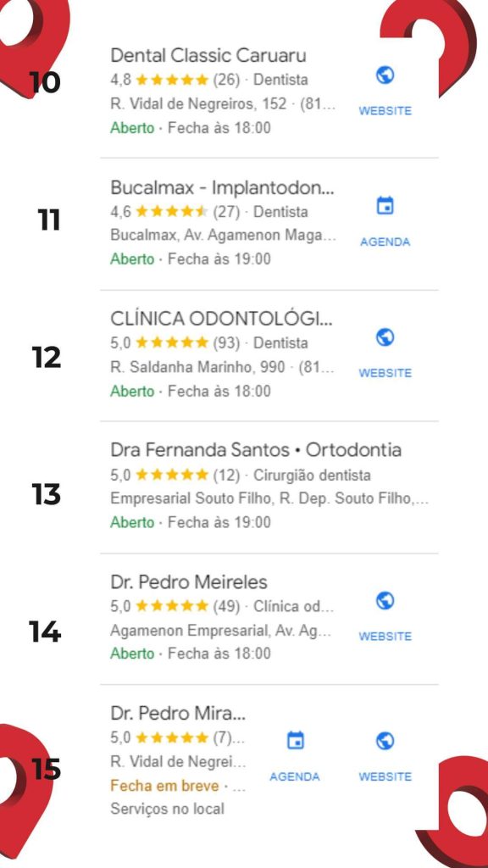
Task: Open website globe icon for Dental Classic Caruaru
Action: 385,75
